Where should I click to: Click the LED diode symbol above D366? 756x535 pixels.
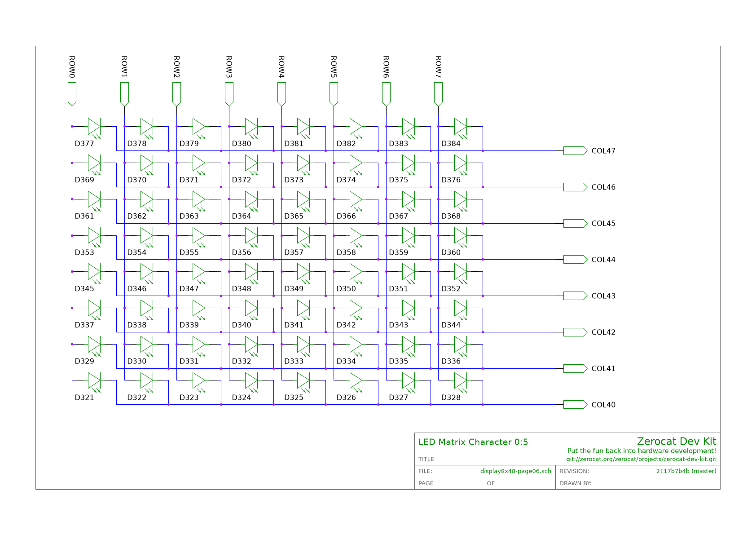coord(356,200)
